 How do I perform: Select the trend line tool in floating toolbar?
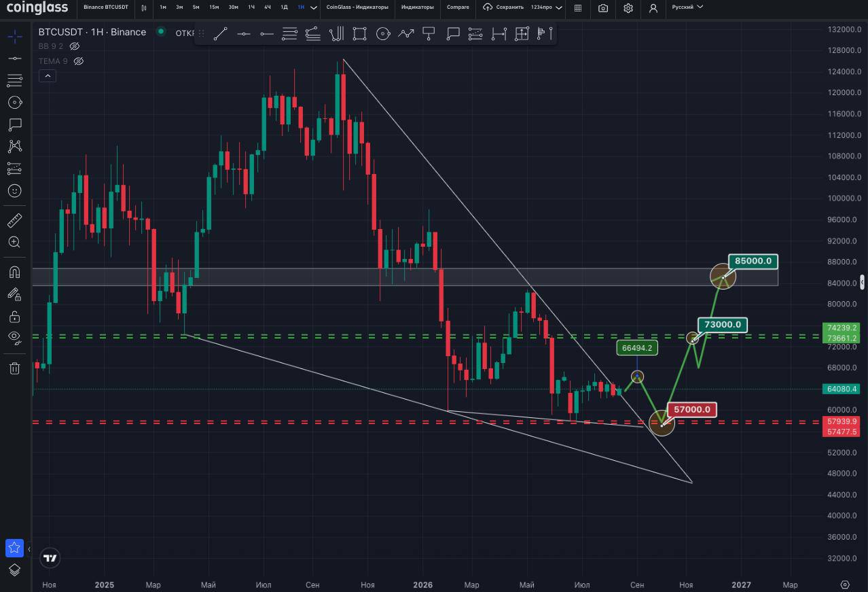tap(220, 34)
